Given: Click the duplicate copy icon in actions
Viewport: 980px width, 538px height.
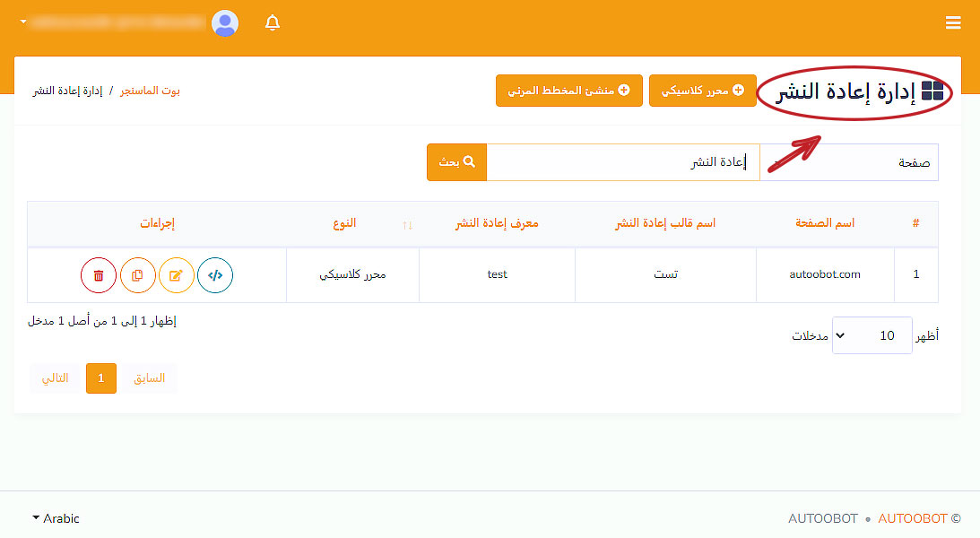Looking at the screenshot, I should point(137,275).
